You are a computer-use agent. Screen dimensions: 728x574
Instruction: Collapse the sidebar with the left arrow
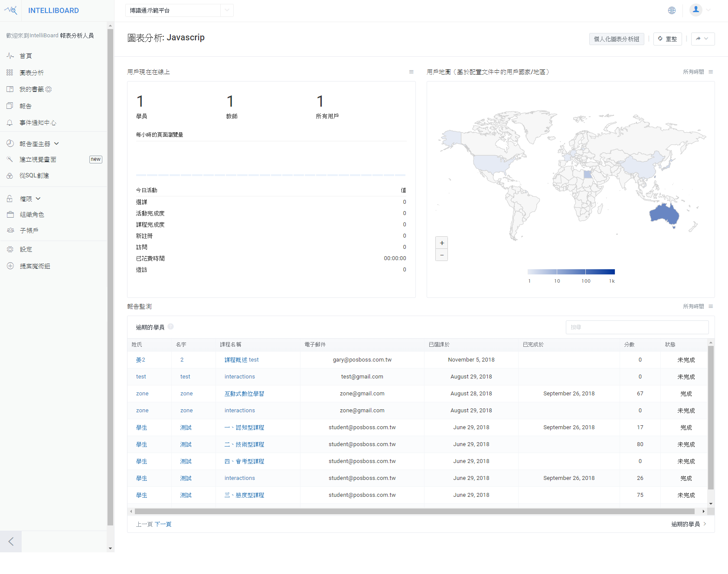tap(11, 541)
